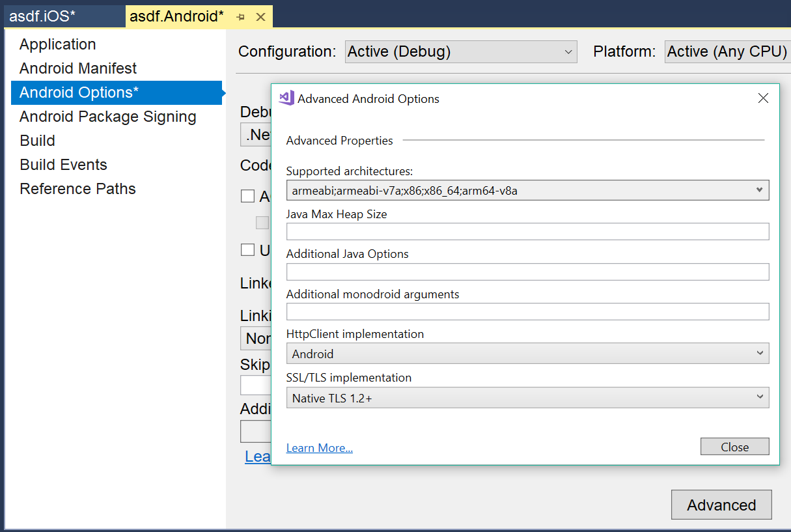Open the Build Events page
The width and height of the screenshot is (791, 532).
(64, 165)
